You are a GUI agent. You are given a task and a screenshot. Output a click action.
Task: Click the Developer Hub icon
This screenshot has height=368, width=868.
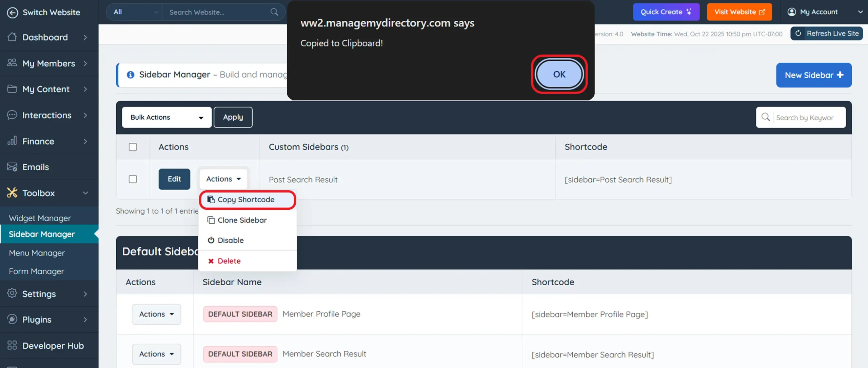pos(12,346)
